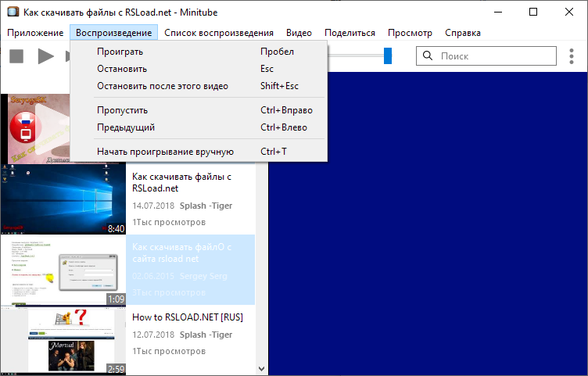Open the thumbnail with 1:09 duration
Image resolution: width=588 pixels, height=376 pixels.
[63, 270]
